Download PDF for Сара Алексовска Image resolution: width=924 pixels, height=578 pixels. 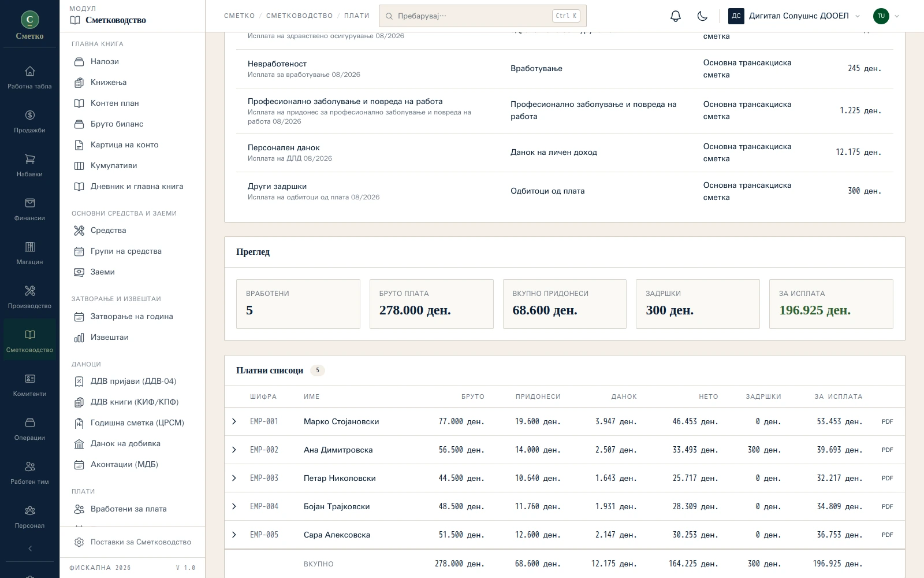tap(887, 535)
